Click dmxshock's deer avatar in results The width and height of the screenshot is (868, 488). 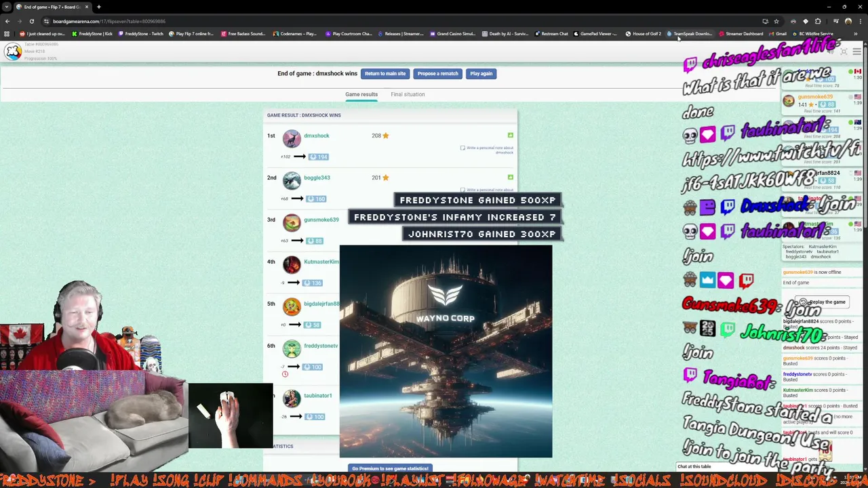(292, 138)
